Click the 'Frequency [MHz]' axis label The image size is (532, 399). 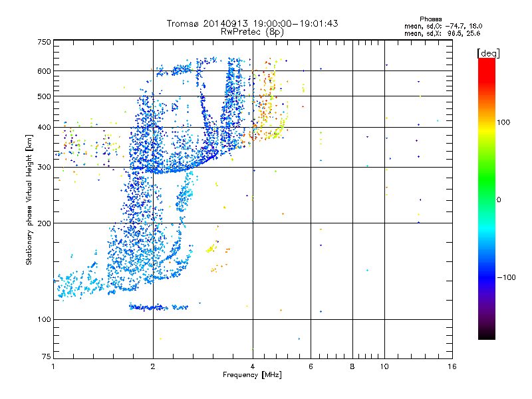pyautogui.click(x=252, y=375)
